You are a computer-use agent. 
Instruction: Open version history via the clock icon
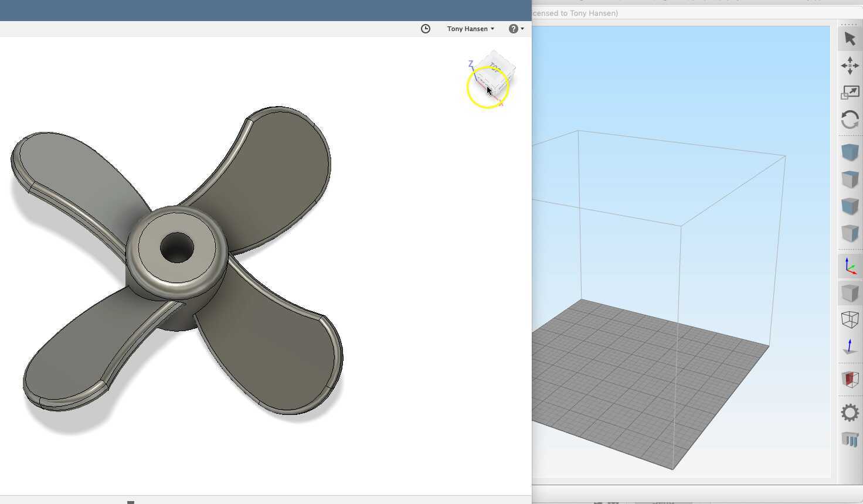point(425,28)
